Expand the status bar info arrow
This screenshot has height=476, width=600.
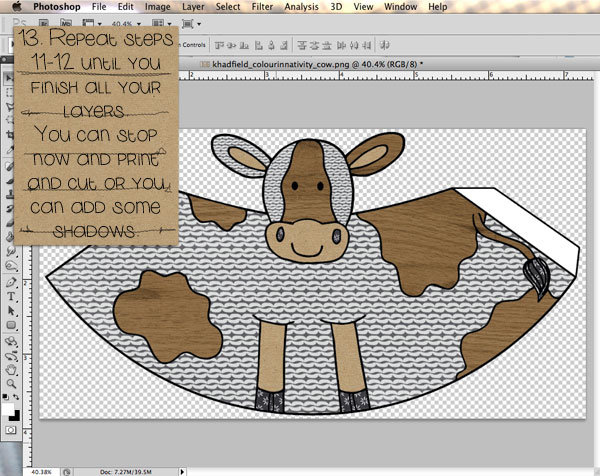(x=182, y=472)
